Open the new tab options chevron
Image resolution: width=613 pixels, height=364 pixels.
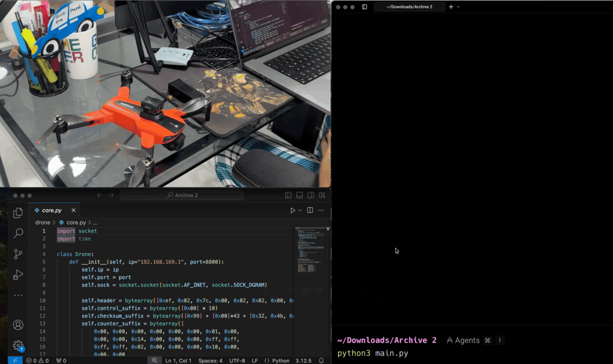pos(458,7)
